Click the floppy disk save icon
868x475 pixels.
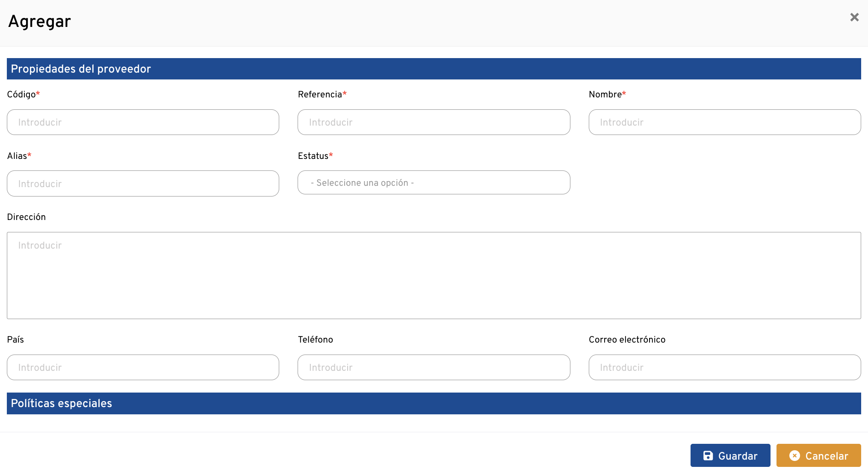[708, 456]
